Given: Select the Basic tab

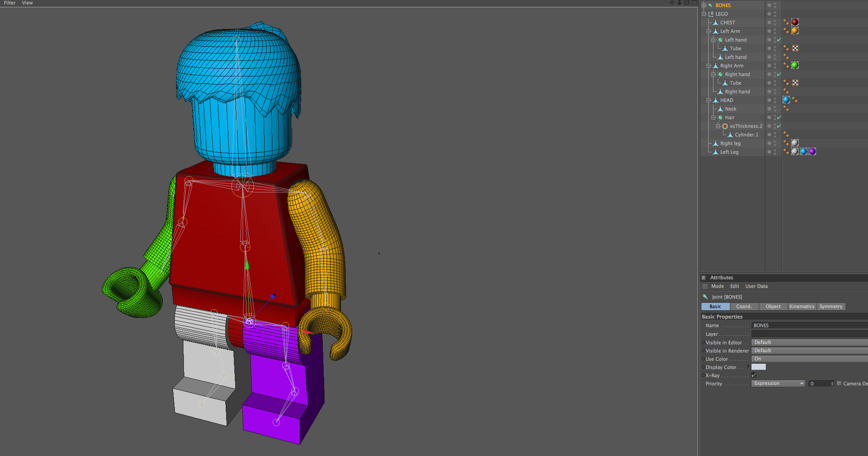Looking at the screenshot, I should coord(715,307).
